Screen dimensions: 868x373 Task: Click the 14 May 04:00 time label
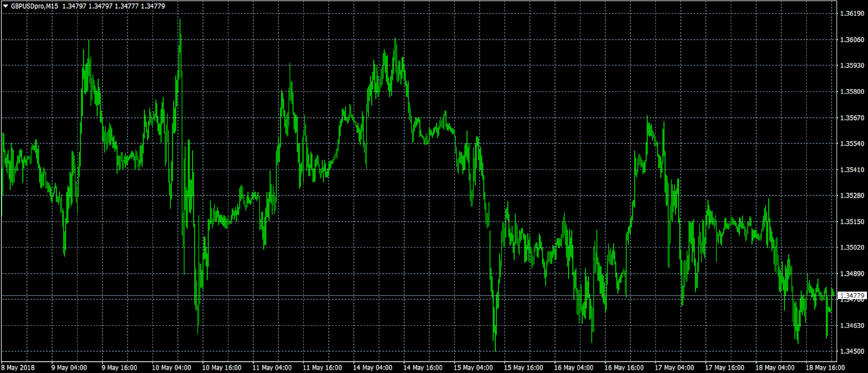tap(373, 368)
